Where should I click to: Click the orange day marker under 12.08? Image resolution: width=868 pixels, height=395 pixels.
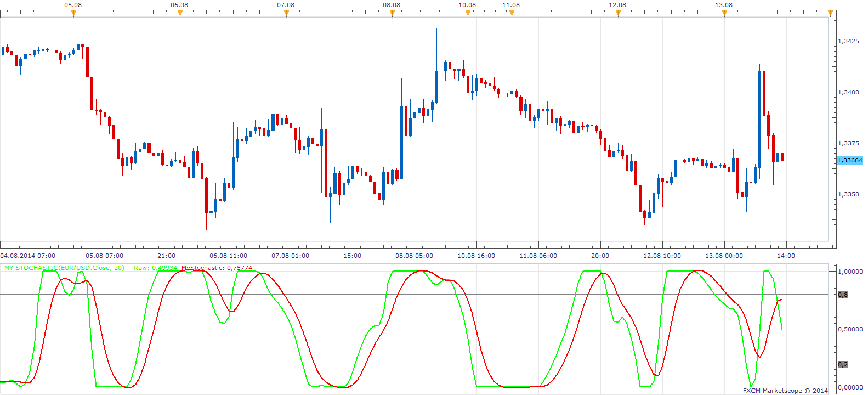coord(618,14)
